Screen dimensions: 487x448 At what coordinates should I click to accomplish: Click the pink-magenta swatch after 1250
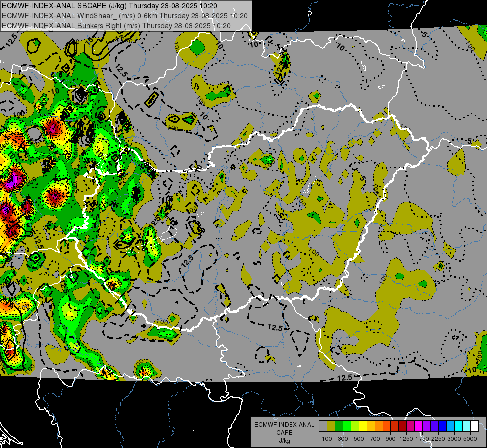point(410,426)
